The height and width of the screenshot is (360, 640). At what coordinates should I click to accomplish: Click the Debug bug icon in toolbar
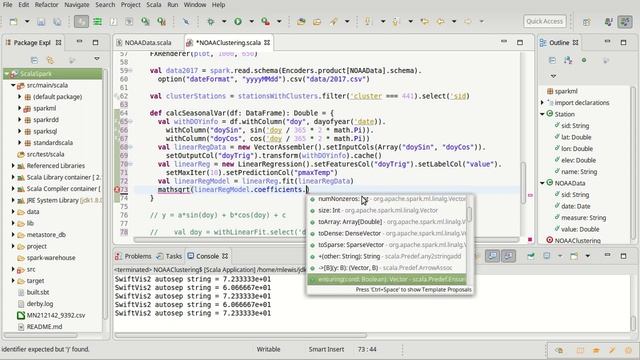211,21
